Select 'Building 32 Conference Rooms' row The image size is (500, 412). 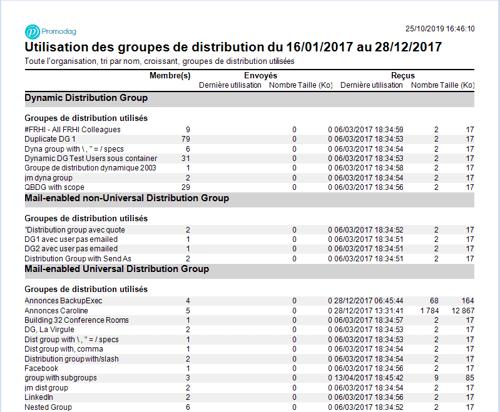tap(249, 320)
